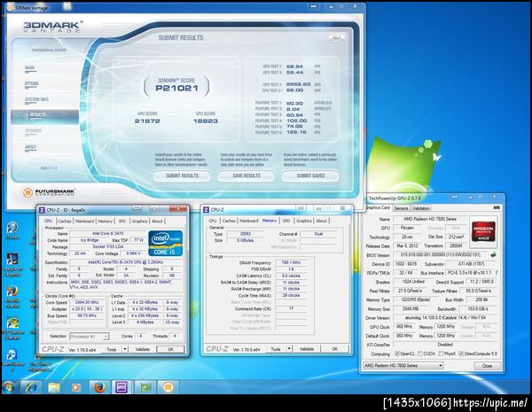
Task: Click the Bus Interface question mark in GPU-Z
Action: [x=496, y=273]
